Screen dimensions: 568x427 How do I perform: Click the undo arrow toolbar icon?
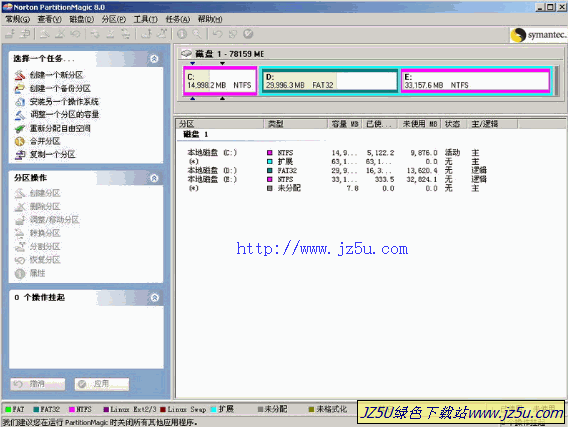[x=217, y=34]
